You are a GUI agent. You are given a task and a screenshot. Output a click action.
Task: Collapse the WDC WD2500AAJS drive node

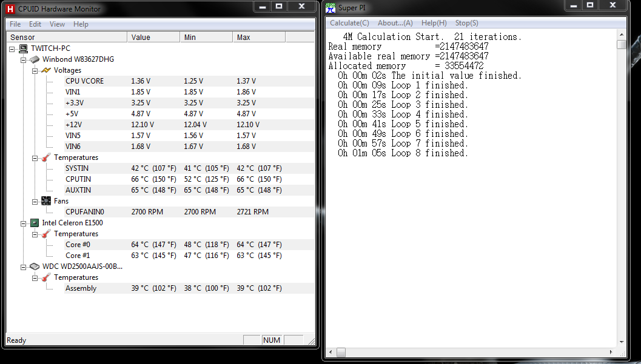click(23, 267)
